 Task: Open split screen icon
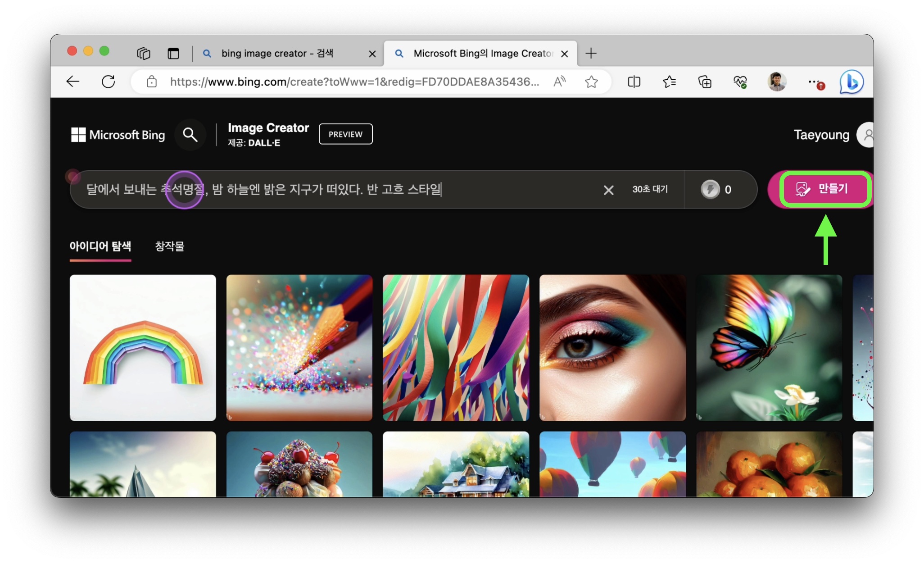pos(634,82)
